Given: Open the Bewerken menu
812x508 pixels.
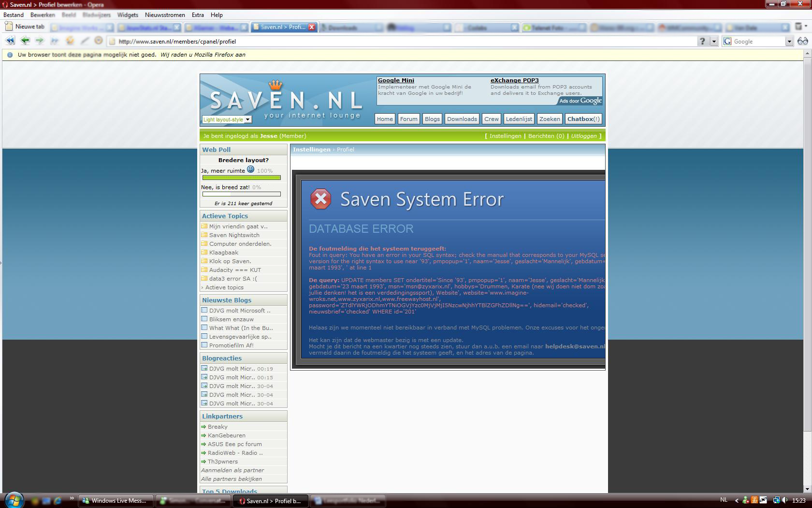Looking at the screenshot, I should pos(43,15).
